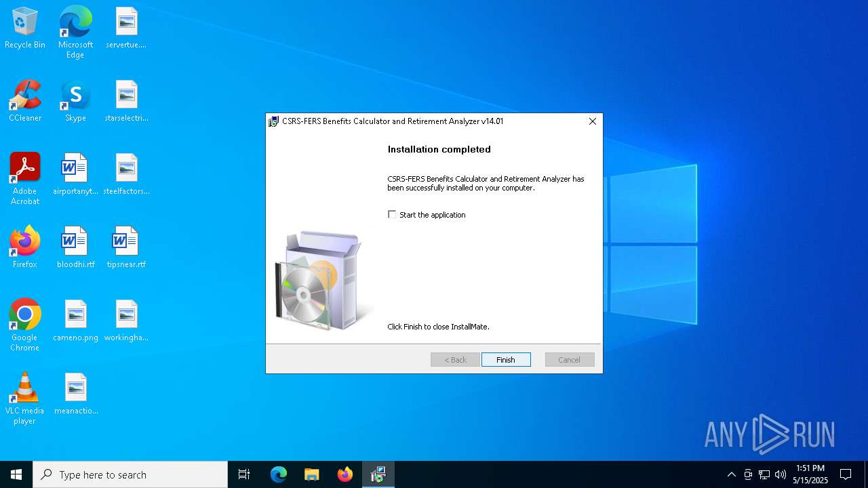Click the Show desktop taskbar sliver
The width and height of the screenshot is (868, 488).
pos(866,474)
